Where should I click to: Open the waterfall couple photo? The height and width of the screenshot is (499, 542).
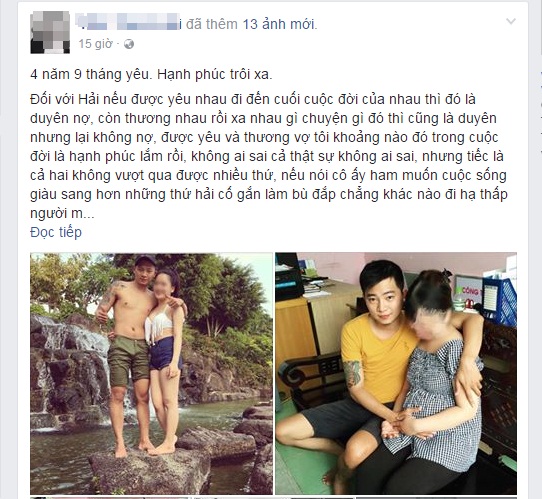tap(151, 374)
